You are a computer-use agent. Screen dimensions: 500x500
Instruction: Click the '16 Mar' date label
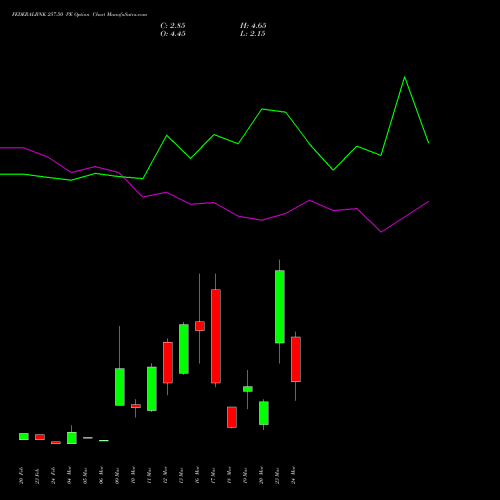197,475
